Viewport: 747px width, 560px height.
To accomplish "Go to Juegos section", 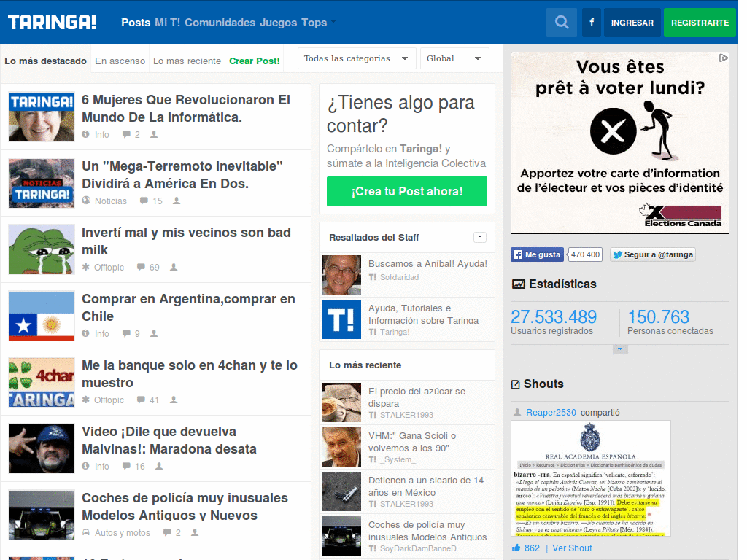I will pyautogui.click(x=278, y=23).
